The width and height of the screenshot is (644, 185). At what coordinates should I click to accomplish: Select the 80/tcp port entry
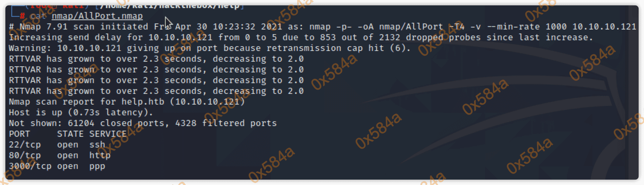click(24, 156)
